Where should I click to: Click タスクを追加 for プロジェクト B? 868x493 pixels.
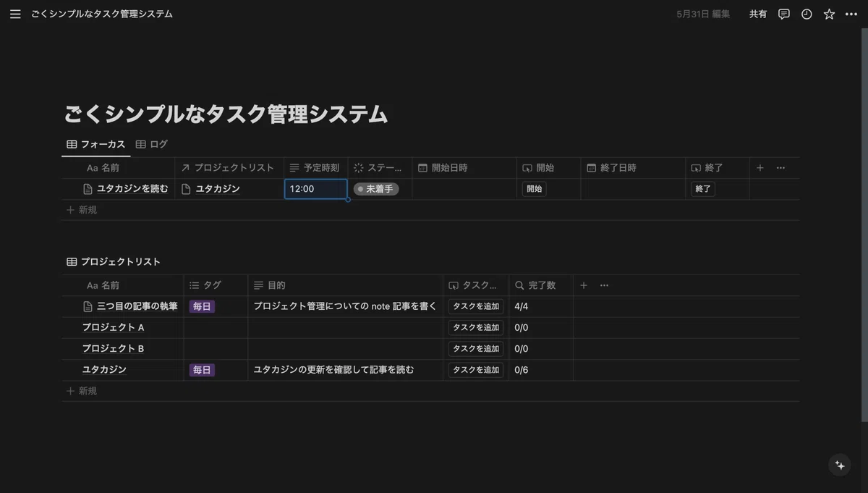pos(476,348)
